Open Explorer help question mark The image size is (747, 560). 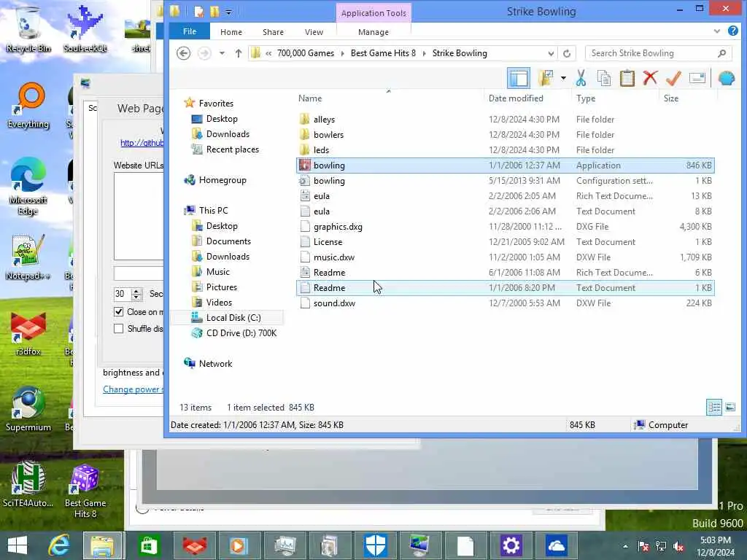[732, 31]
